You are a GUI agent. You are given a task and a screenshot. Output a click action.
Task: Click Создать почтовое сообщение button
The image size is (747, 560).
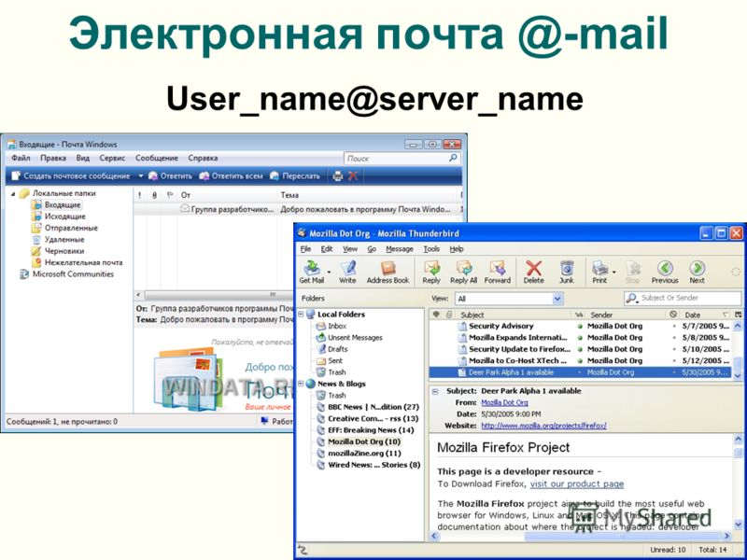coord(71,175)
